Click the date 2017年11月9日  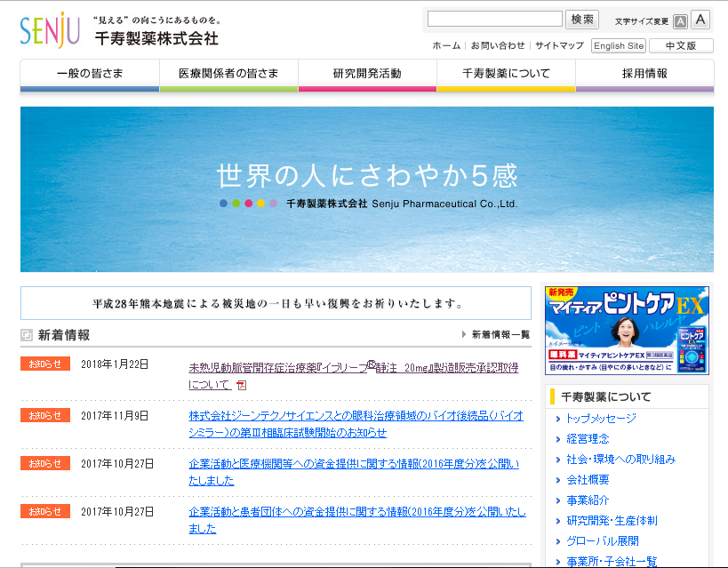click(115, 416)
